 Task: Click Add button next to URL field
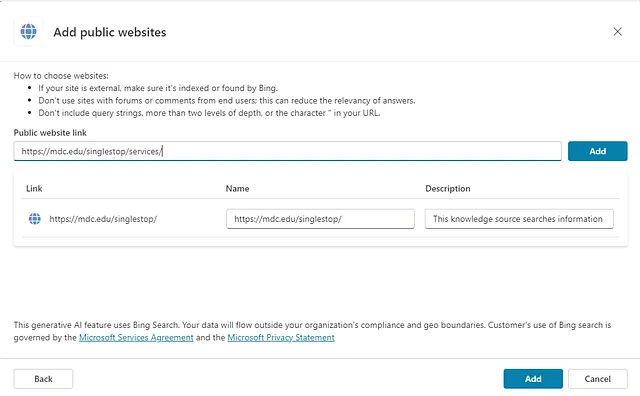(x=598, y=151)
